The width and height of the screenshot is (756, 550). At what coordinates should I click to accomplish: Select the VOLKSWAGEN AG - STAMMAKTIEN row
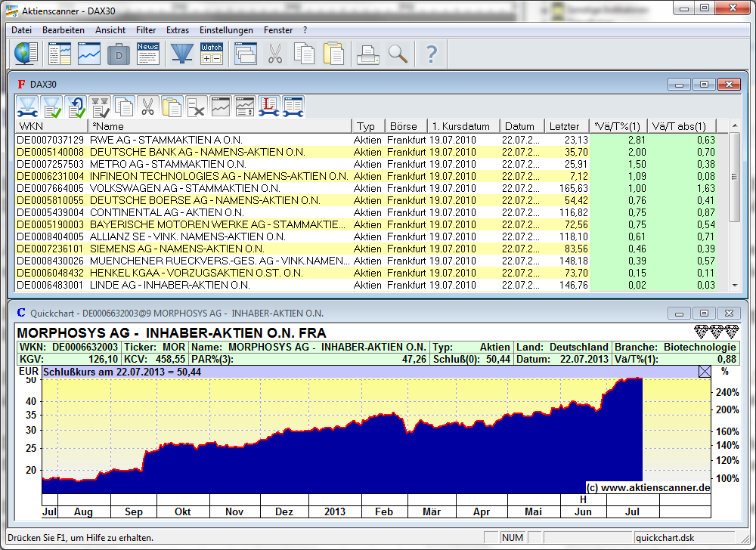click(365, 188)
